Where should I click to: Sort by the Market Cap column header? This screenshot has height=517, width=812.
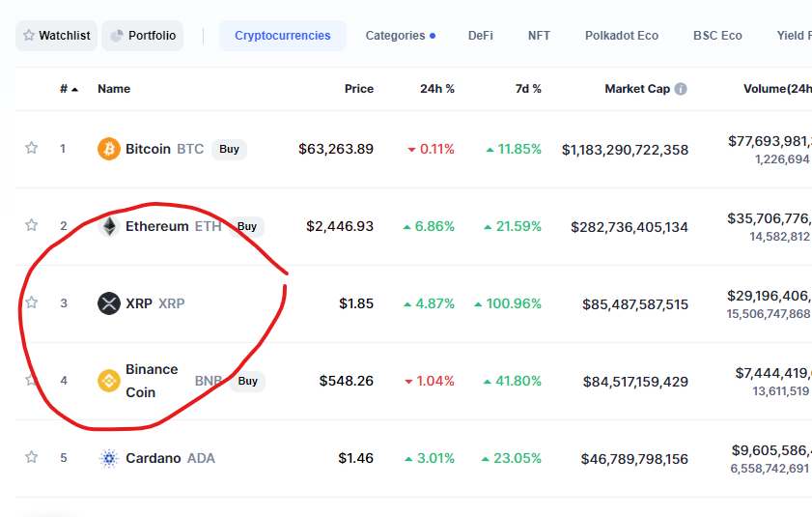(637, 89)
